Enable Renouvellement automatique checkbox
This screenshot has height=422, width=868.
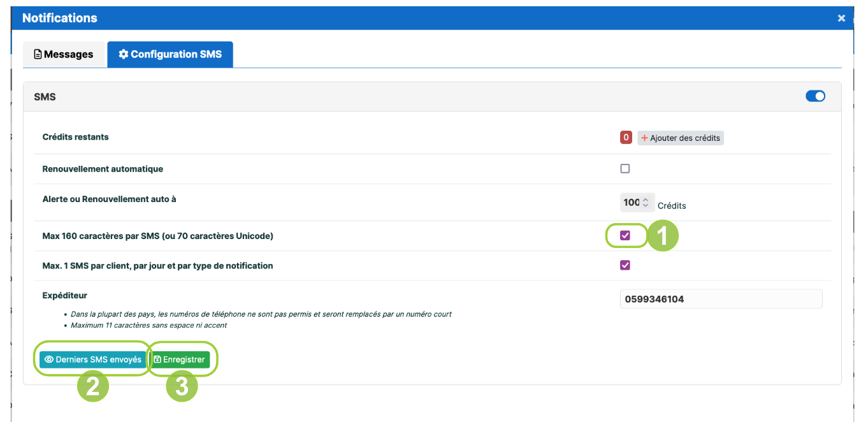pos(625,169)
